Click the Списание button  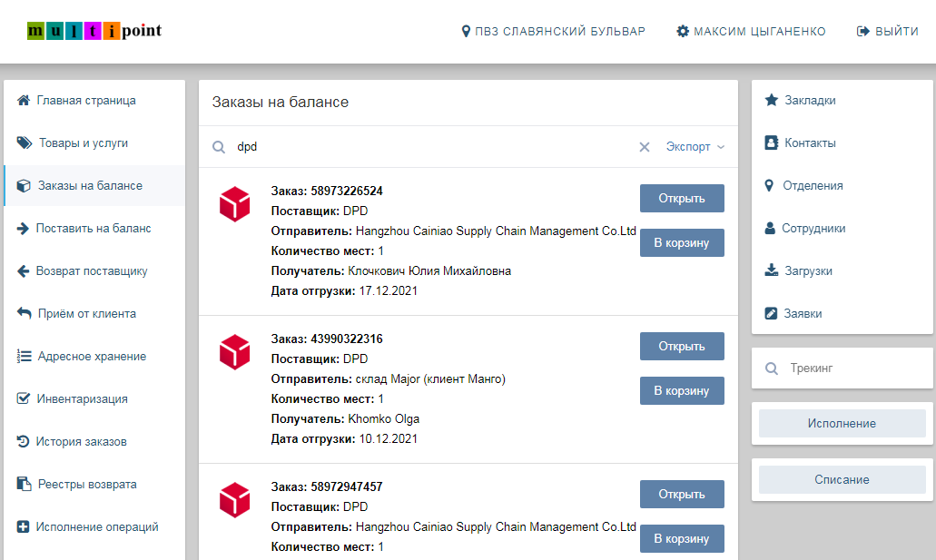(x=842, y=479)
